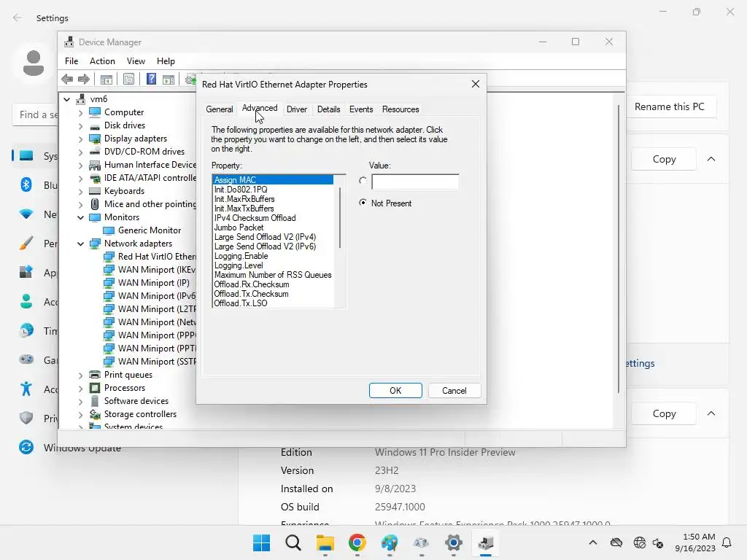Open the Help menu in Device Manager
Viewport: 747px width, 560px height.
[166, 61]
